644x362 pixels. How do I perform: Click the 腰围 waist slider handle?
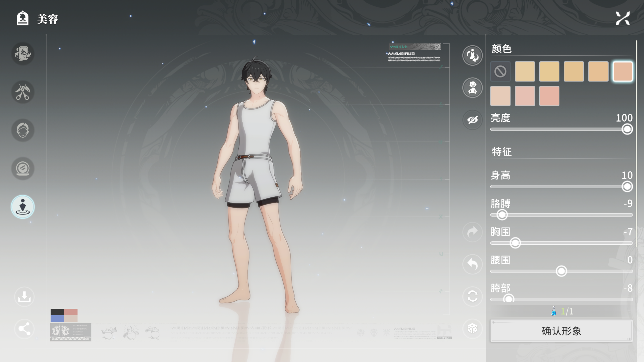coord(561,271)
